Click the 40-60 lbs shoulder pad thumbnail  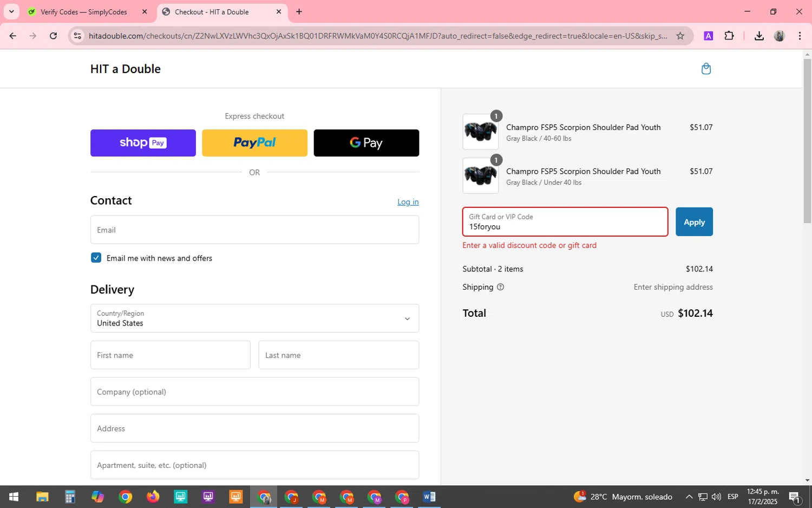[x=481, y=132]
